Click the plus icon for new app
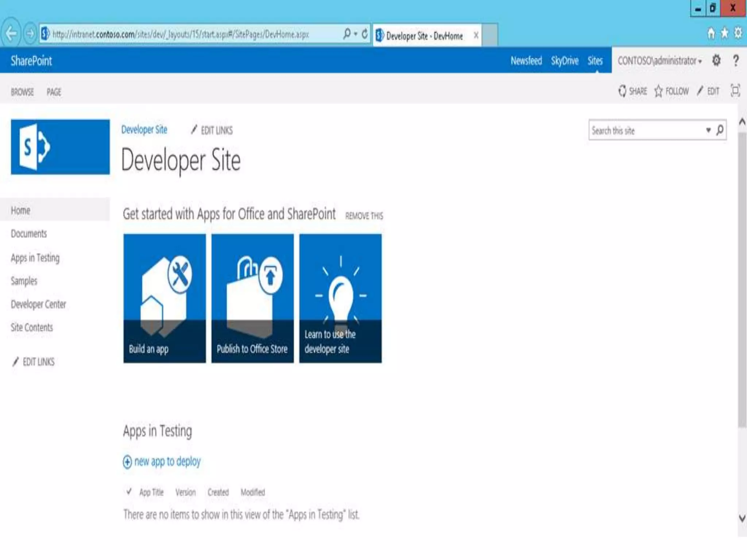The width and height of the screenshot is (747, 560). click(127, 462)
